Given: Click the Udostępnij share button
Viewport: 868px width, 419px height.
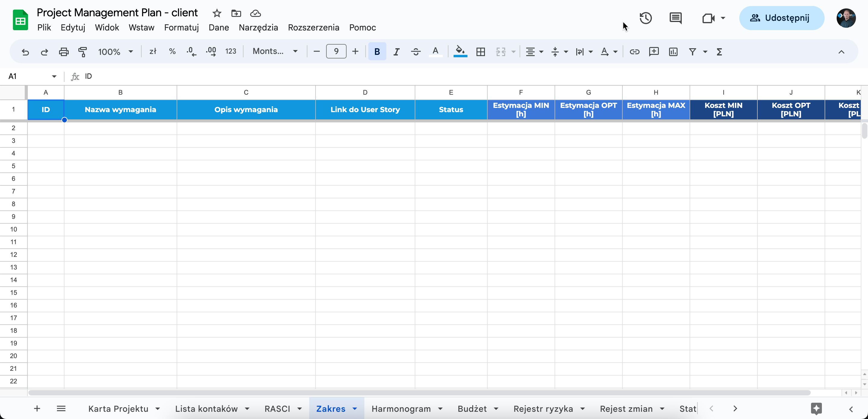Looking at the screenshot, I should (x=782, y=18).
